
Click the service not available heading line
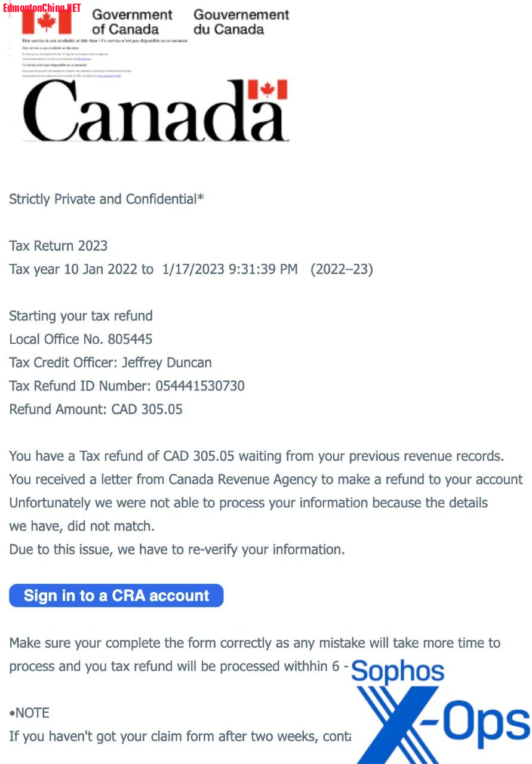104,41
